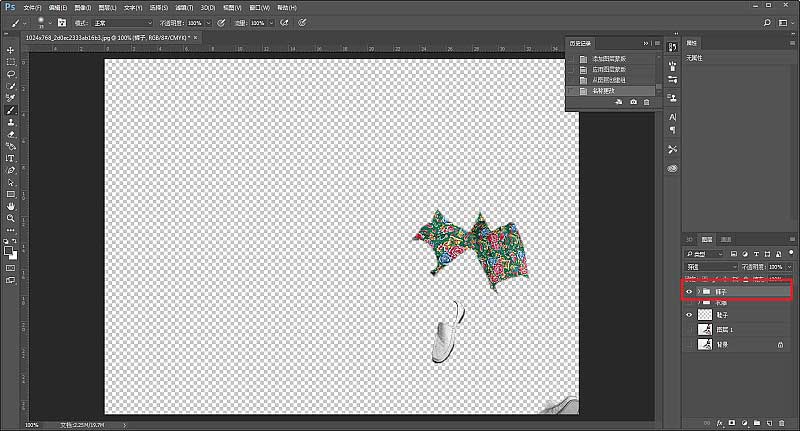Open the tool preset picker arrow
Screen dimensions: 800x431
coord(24,23)
